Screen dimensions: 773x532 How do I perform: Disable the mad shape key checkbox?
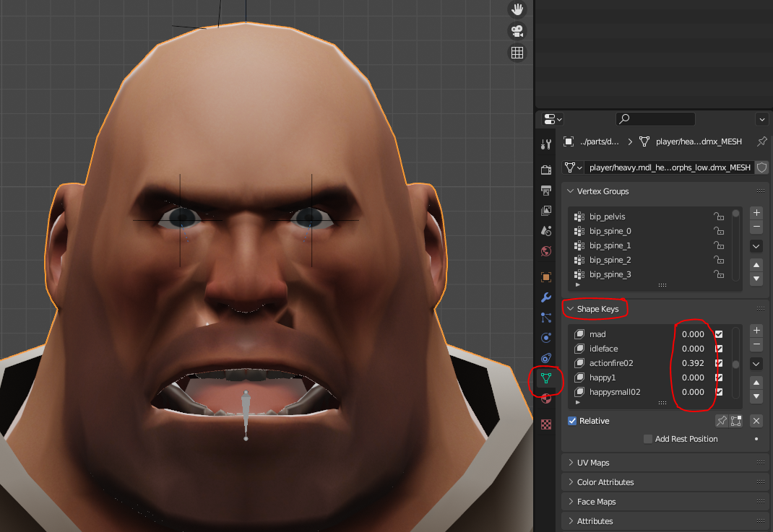coord(719,334)
